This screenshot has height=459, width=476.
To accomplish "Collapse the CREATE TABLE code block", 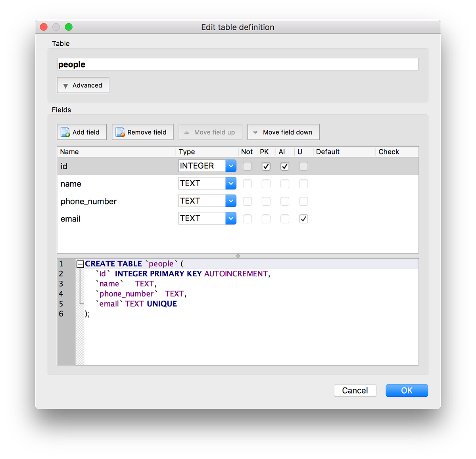I will 81,264.
